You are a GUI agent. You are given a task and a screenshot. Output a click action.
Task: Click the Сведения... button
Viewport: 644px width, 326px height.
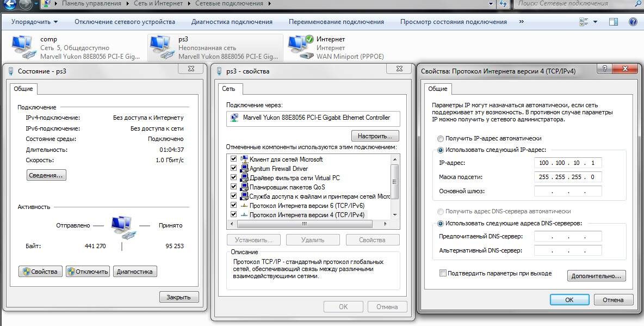pos(46,175)
